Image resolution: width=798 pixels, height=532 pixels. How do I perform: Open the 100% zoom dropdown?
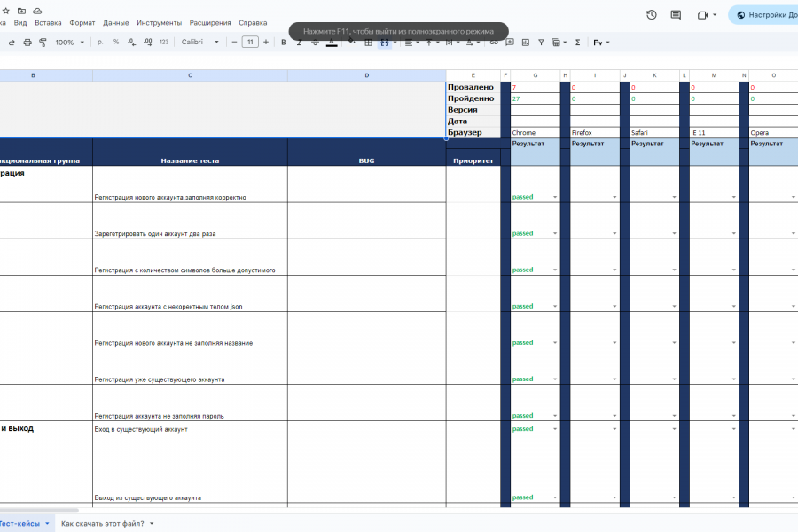click(70, 43)
